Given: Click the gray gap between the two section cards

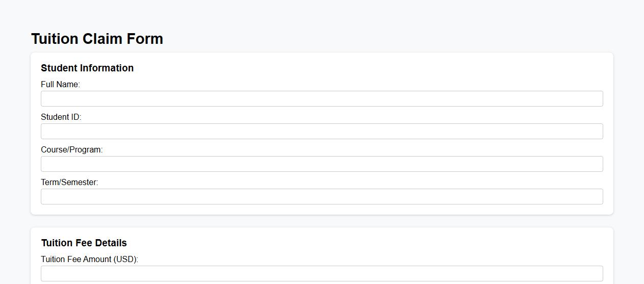Looking at the screenshot, I should tap(322, 221).
